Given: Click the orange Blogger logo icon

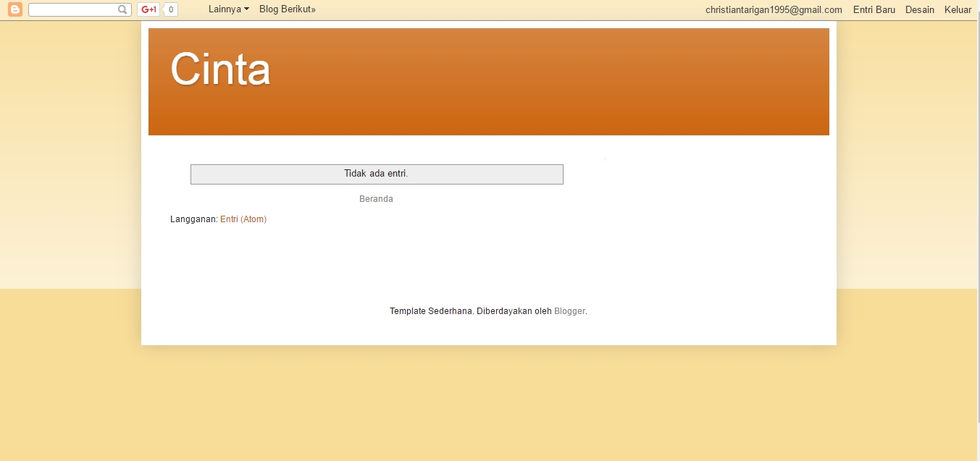Looking at the screenshot, I should [x=14, y=9].
